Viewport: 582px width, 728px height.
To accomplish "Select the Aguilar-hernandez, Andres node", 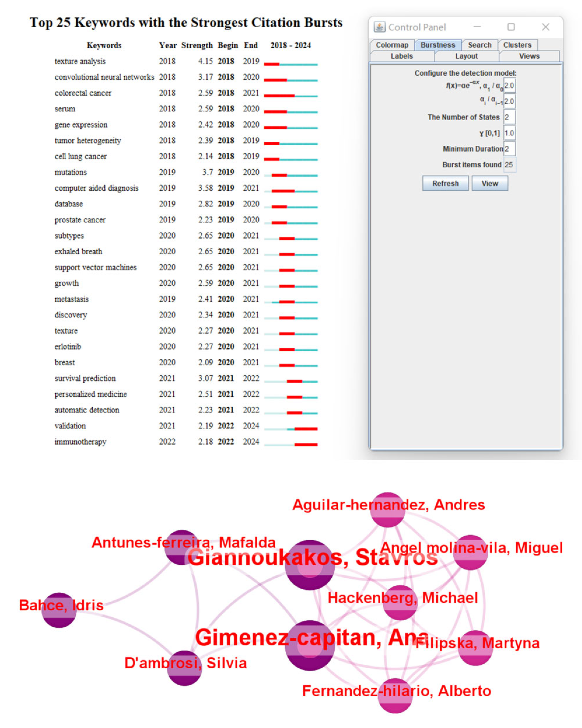I will pyautogui.click(x=388, y=510).
